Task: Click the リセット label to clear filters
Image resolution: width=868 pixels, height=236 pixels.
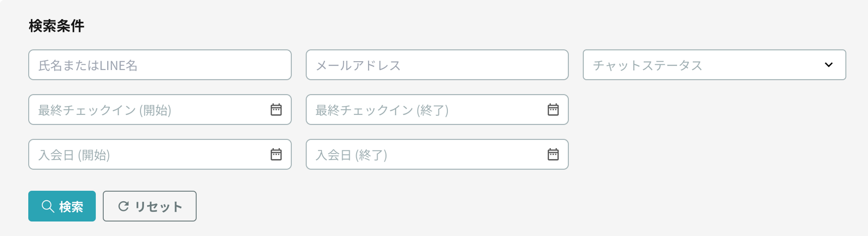Action: (x=158, y=206)
